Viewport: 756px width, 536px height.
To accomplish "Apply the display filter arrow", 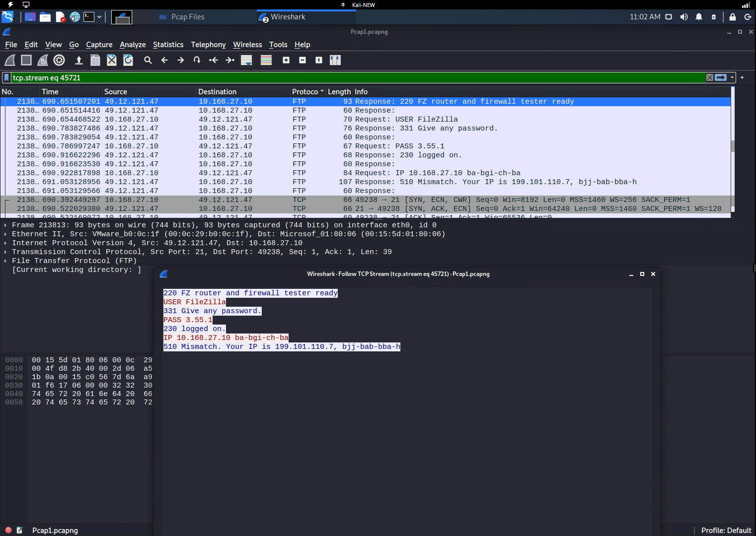I will [x=721, y=77].
